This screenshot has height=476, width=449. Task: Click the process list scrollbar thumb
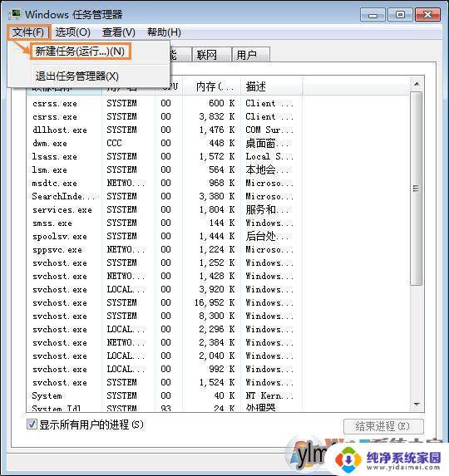click(416, 189)
